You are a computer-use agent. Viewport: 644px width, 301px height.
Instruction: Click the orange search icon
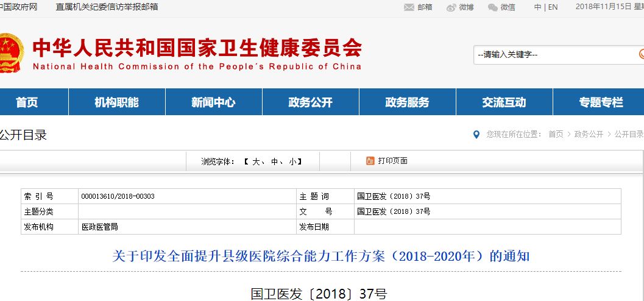(642, 54)
